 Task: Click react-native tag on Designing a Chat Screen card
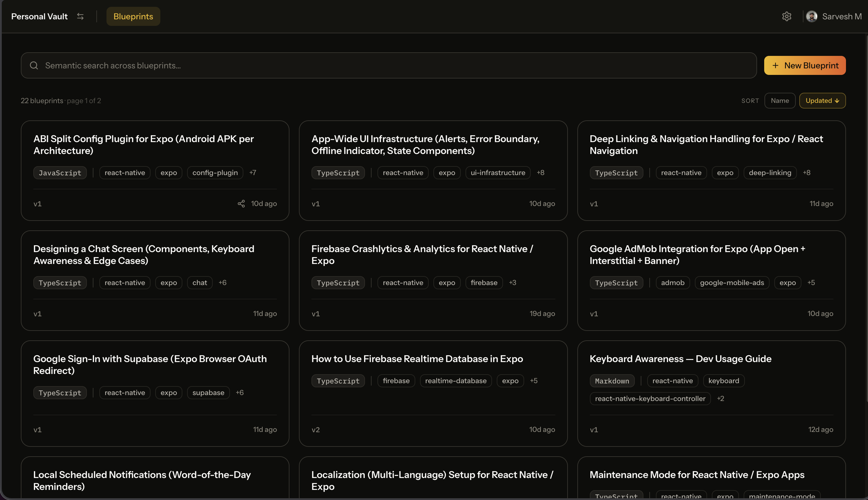click(x=125, y=283)
